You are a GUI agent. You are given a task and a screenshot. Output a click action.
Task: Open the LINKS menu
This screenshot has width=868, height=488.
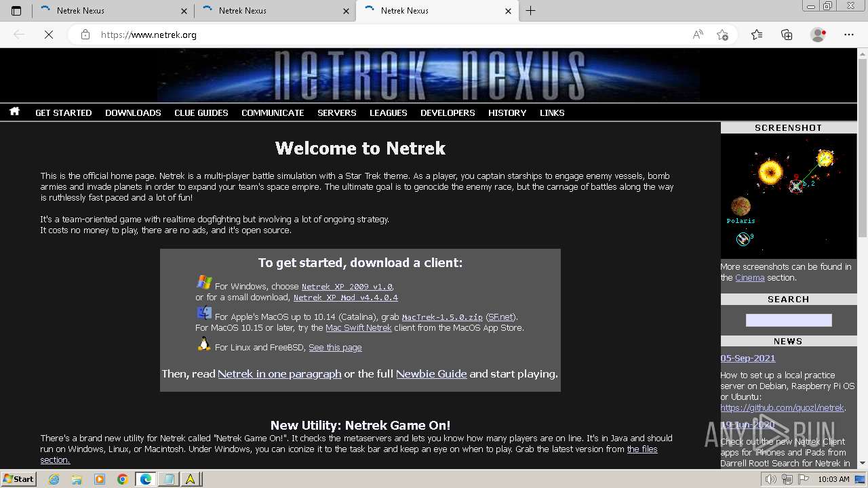[x=552, y=113]
